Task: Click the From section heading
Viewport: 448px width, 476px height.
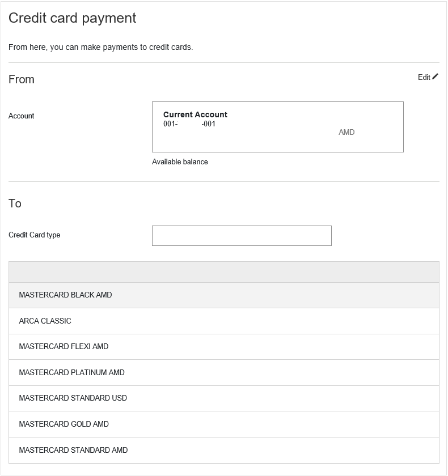Action: point(21,79)
